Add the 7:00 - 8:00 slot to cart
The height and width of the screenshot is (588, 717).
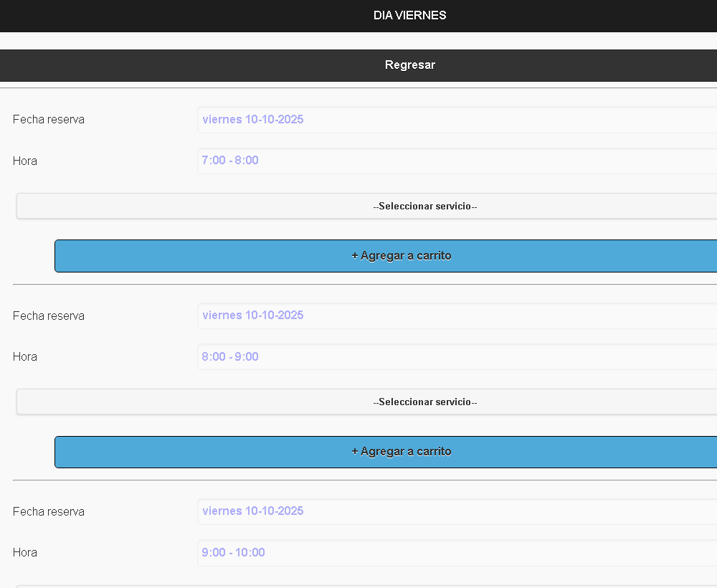click(401, 256)
